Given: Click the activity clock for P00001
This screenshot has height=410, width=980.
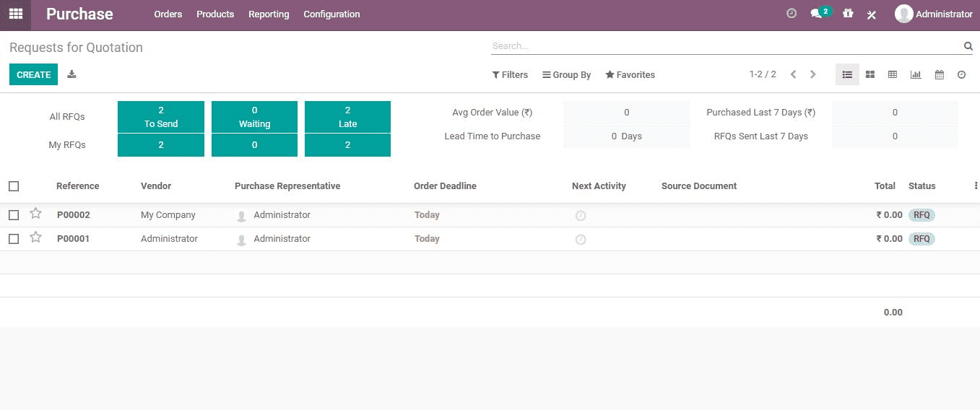Looking at the screenshot, I should (x=581, y=240).
